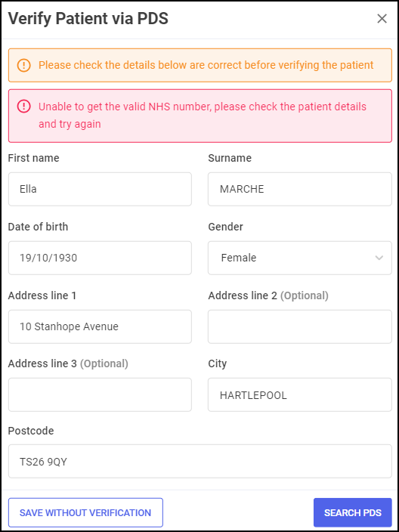Screen dimensions: 399x532
Task: Click the red NHS number error banner
Action: point(200,116)
